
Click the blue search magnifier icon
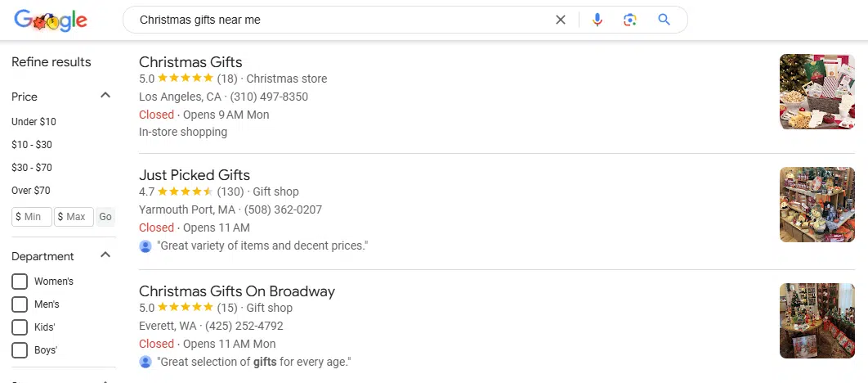click(x=664, y=20)
